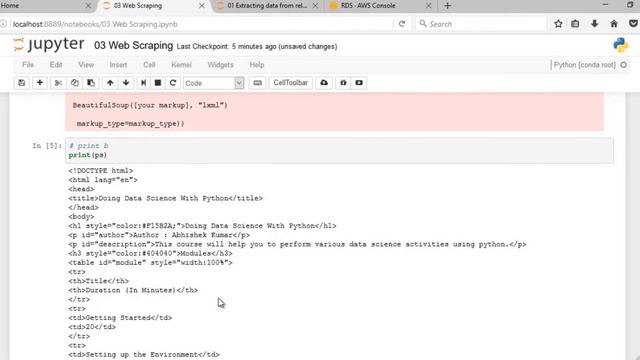Open the browser bookmarks library icon

click(575, 24)
